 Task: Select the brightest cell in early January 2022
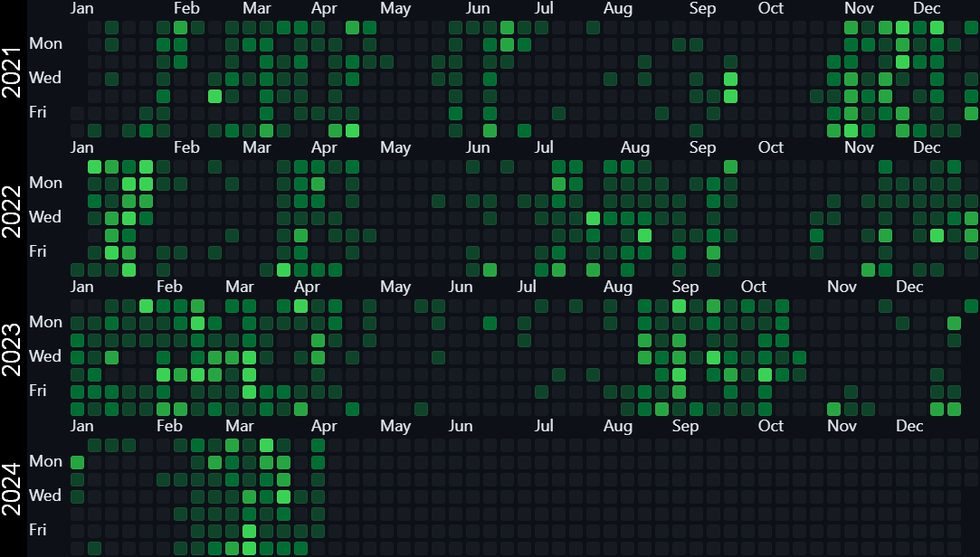pyautogui.click(x=94, y=166)
